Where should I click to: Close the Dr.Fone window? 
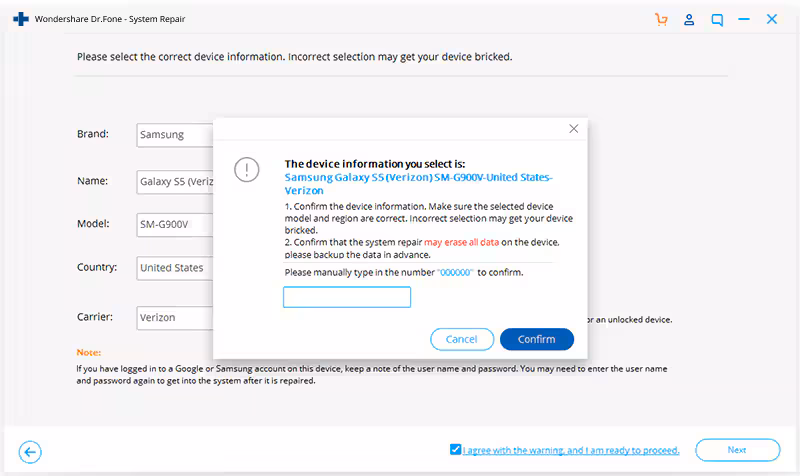click(771, 19)
